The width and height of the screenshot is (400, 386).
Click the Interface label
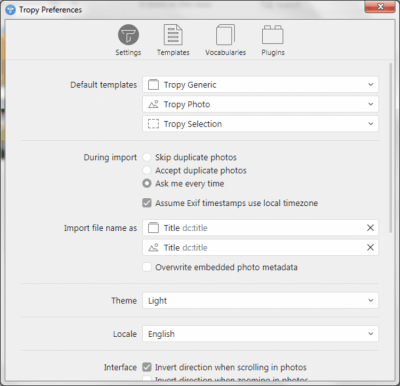(x=120, y=367)
